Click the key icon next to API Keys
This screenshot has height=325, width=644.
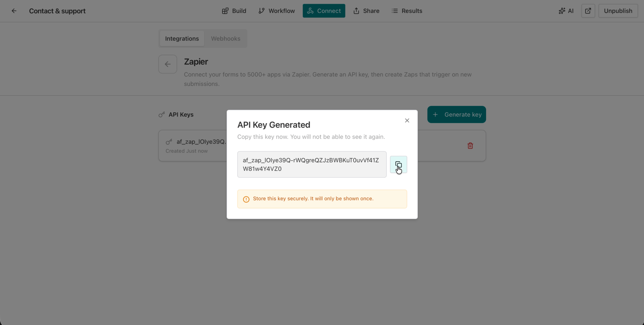[162, 114]
